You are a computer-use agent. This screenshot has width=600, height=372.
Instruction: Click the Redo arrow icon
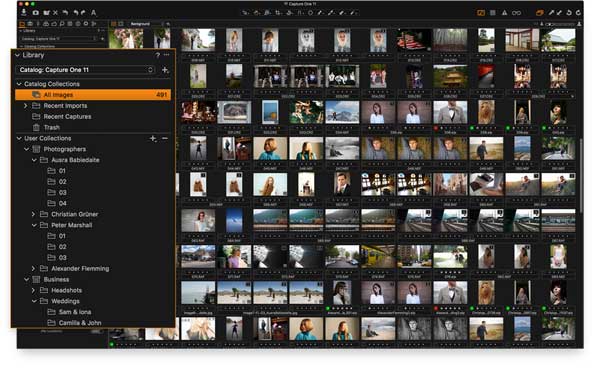(x=83, y=13)
